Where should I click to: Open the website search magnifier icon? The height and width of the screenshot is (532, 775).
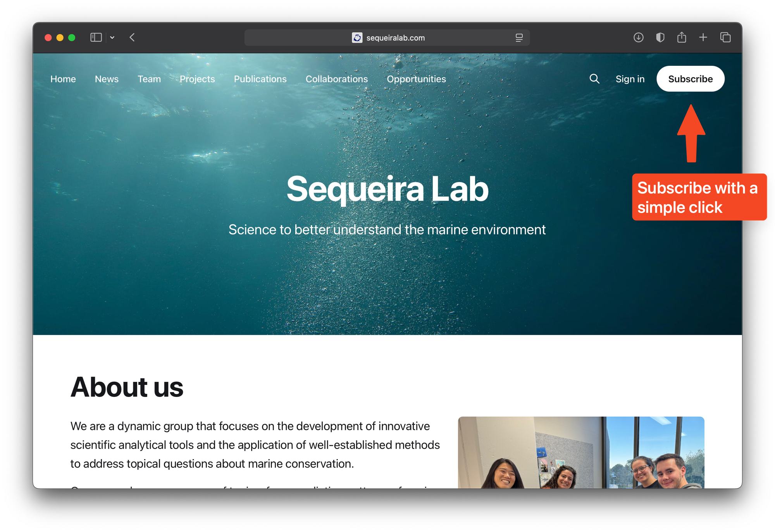[x=594, y=79]
